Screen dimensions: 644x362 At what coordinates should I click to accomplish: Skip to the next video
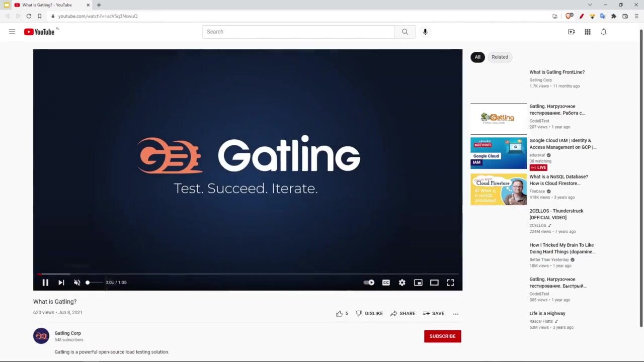[61, 283]
